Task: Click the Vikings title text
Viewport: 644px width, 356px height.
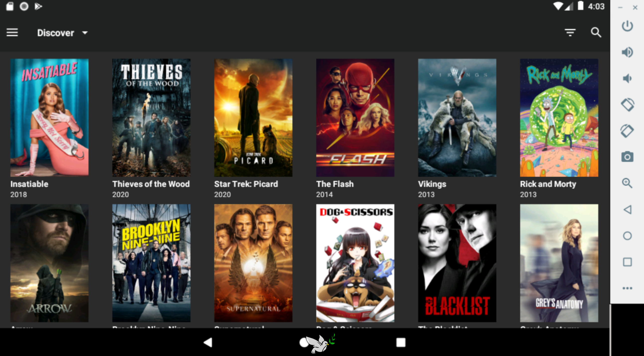Action: (432, 184)
